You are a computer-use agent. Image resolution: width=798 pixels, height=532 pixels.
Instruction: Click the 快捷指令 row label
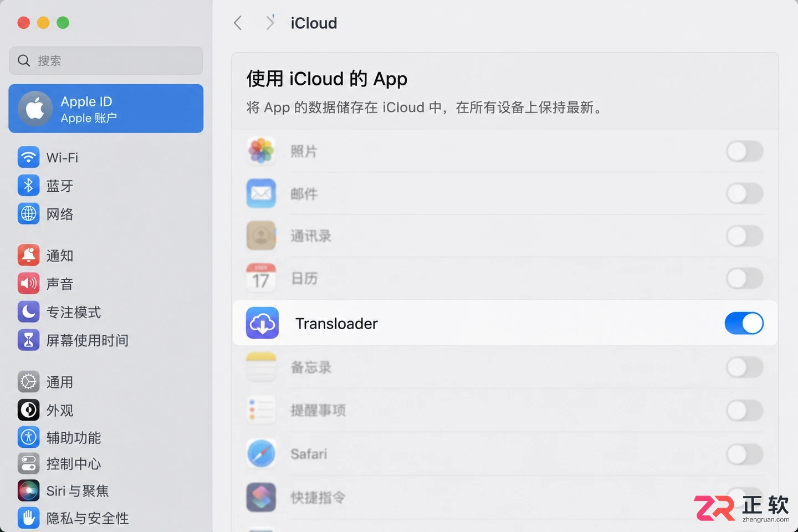pos(318,497)
